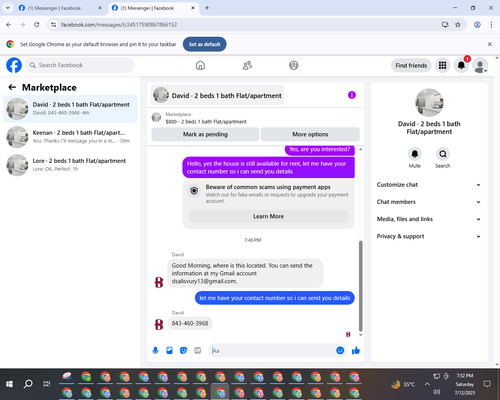
Task: Select the second Messenger browser tab
Action: point(153,8)
